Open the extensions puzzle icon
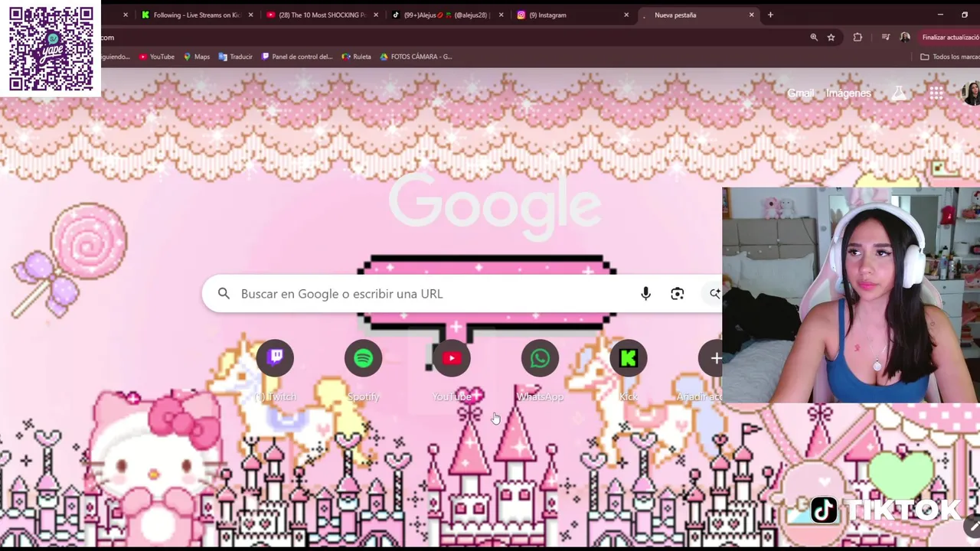 point(857,37)
